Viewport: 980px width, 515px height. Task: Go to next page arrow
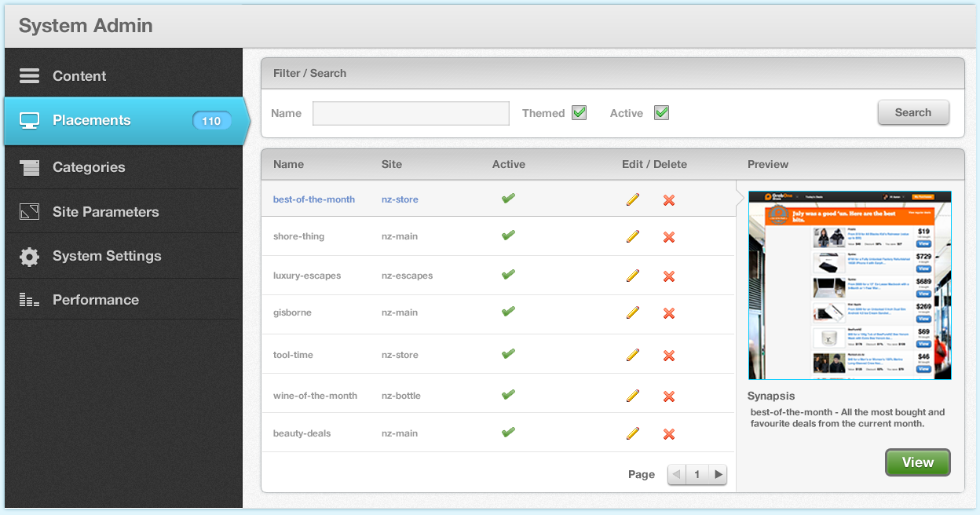coord(718,474)
